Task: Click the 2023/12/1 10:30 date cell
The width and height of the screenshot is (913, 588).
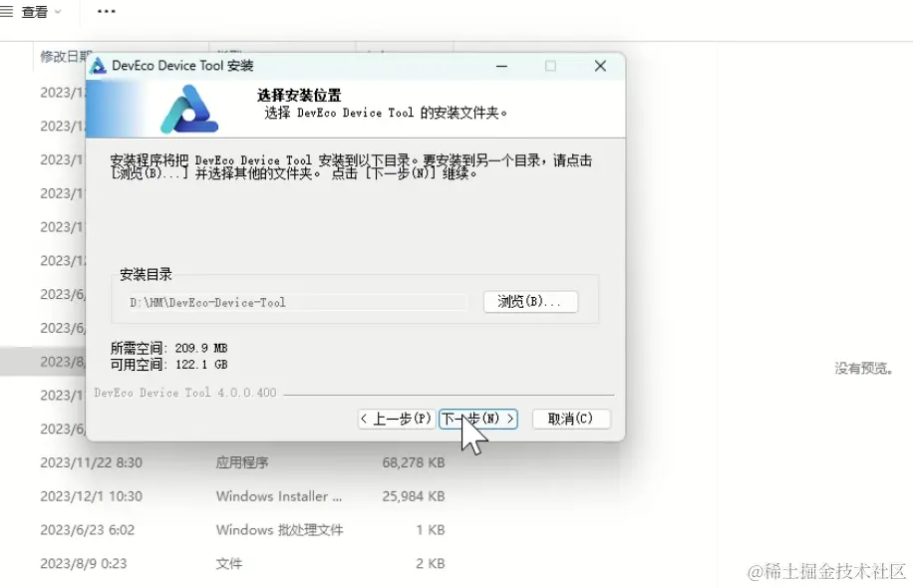Action: point(92,496)
